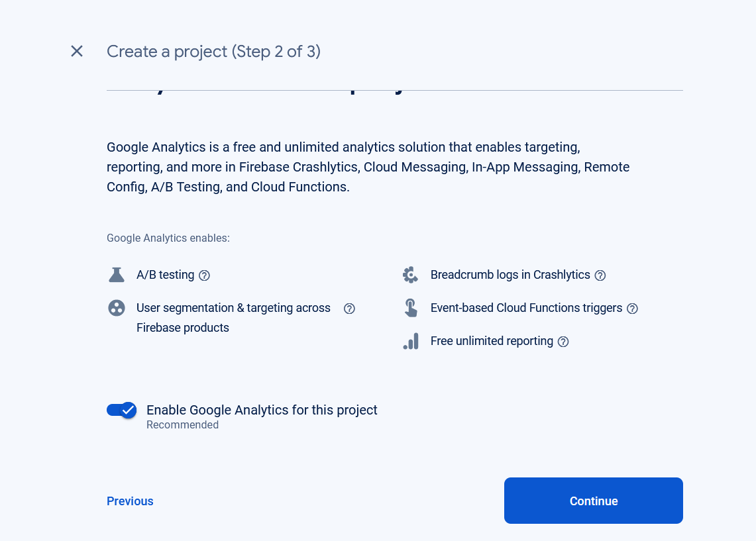Open help tooltip for Free unlimited reporting
This screenshot has height=541, width=756.
563,342
